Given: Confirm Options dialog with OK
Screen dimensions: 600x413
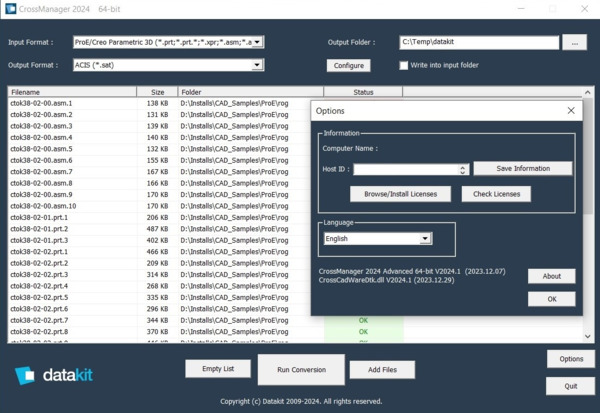Looking at the screenshot, I should (551, 299).
